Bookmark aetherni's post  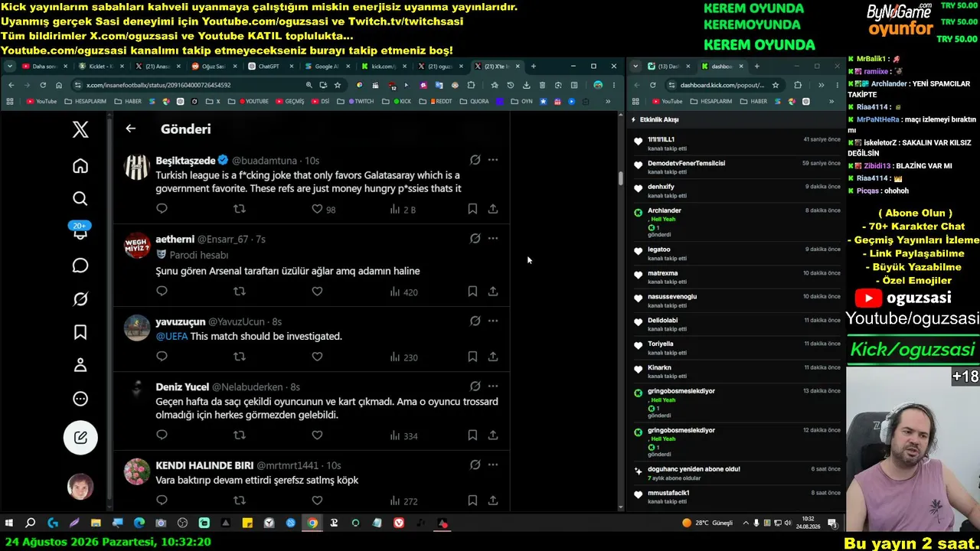[x=472, y=291]
